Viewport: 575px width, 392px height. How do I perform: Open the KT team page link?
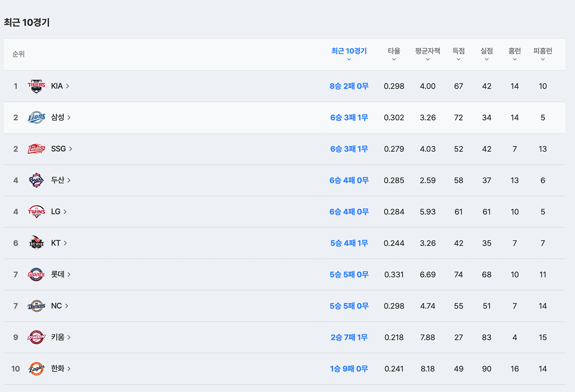pos(59,243)
